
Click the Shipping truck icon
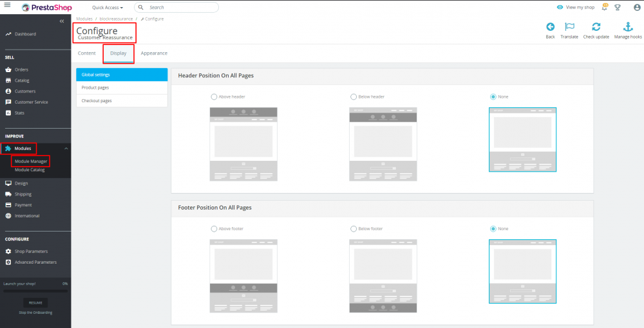pos(8,194)
